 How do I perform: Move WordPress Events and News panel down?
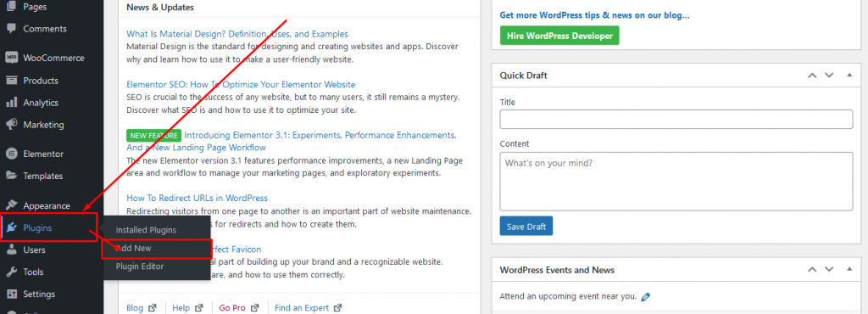click(x=829, y=270)
